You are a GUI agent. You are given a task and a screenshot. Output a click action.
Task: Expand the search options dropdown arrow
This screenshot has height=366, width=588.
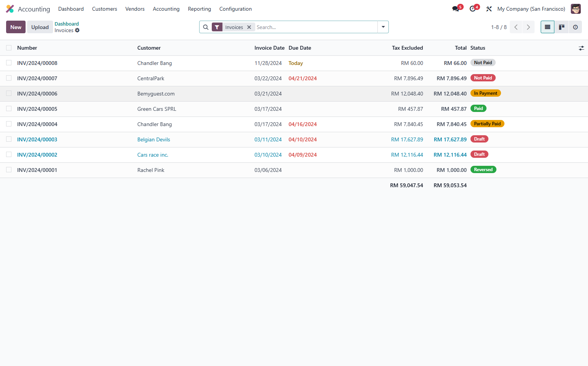click(x=383, y=27)
